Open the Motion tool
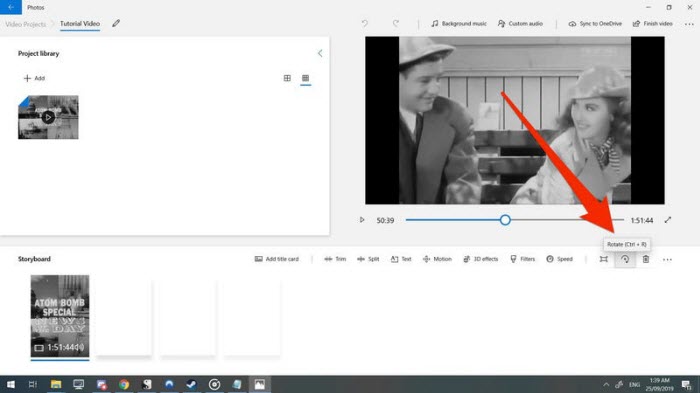 click(x=437, y=259)
